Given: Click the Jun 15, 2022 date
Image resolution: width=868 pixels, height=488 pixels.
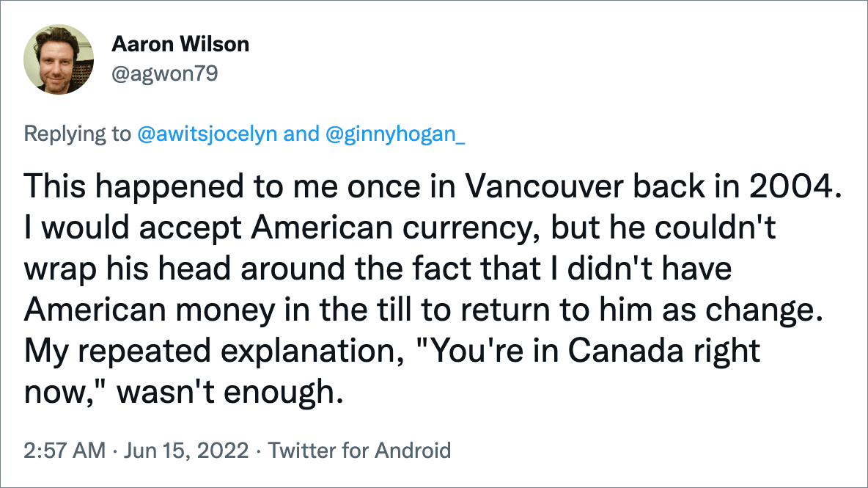Looking at the screenshot, I should tap(186, 451).
